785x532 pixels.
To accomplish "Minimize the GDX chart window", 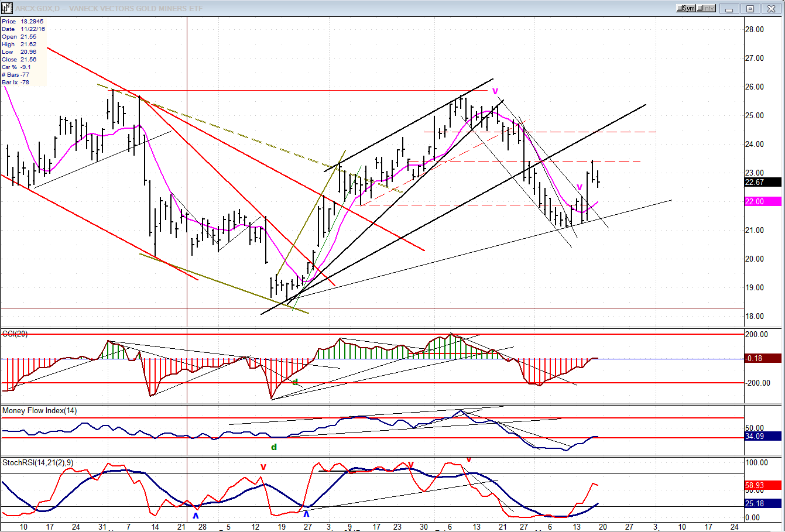I will tap(729, 8).
